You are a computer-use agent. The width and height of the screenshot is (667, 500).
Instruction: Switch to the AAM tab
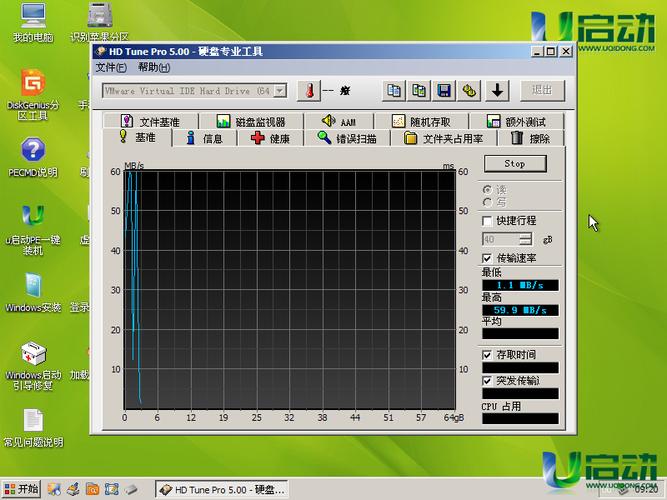pyautogui.click(x=339, y=122)
